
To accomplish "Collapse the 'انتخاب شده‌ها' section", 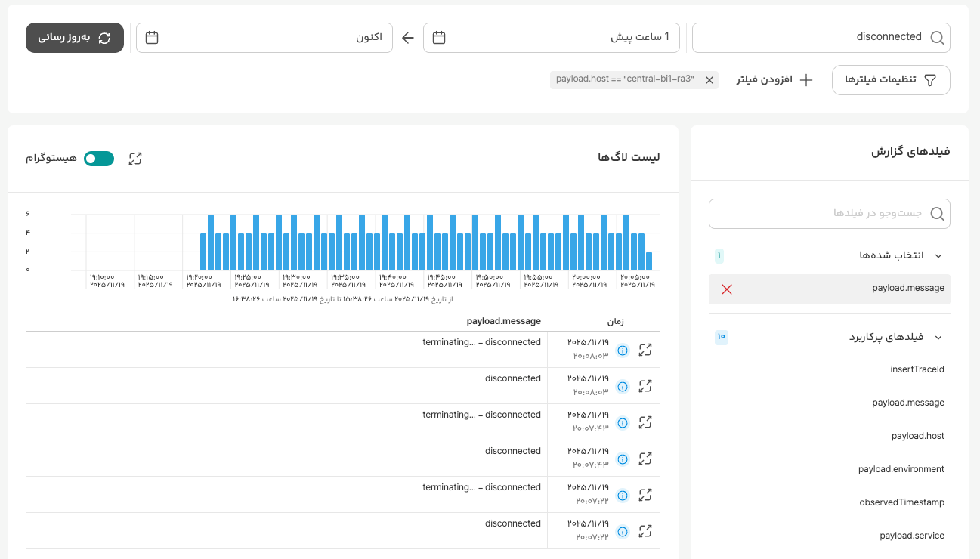I will [x=938, y=255].
